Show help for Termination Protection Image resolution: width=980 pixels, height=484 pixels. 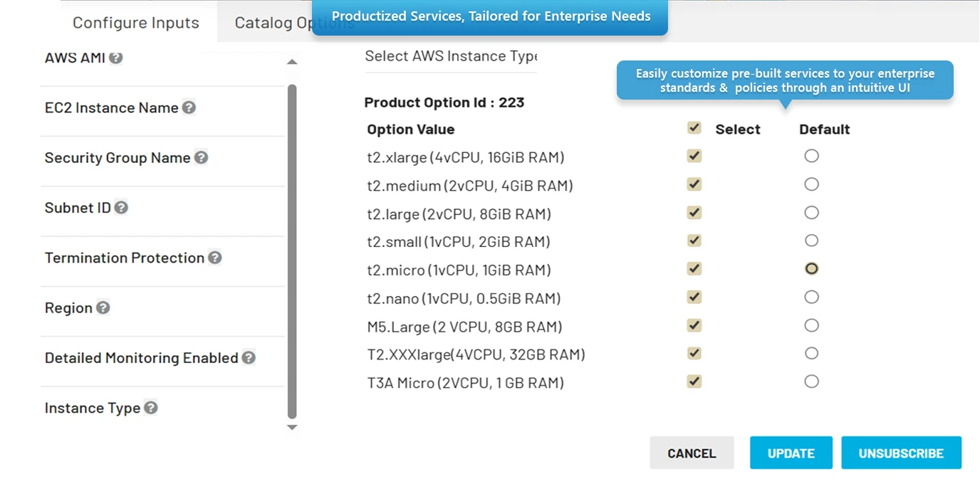tap(214, 258)
